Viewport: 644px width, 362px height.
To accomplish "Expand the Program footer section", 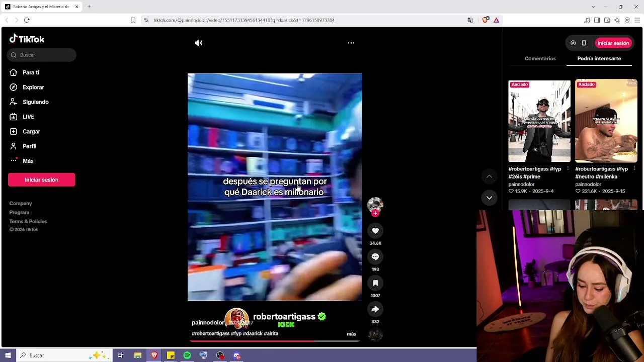I will point(19,213).
